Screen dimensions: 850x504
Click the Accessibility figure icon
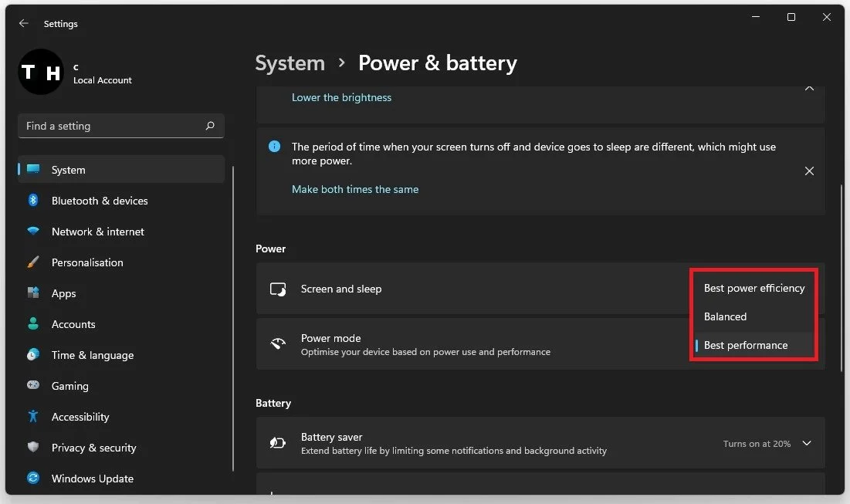coord(33,416)
